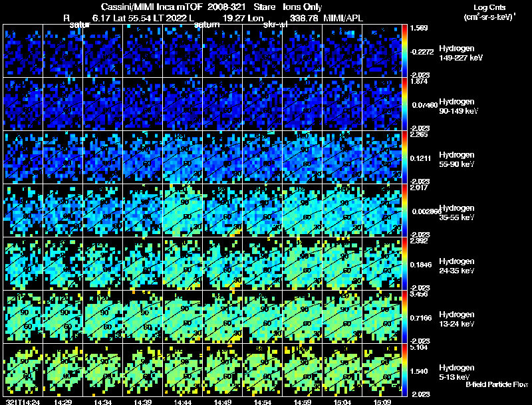Select the 'Hydrogen 149-227 keV' row label

(461, 53)
